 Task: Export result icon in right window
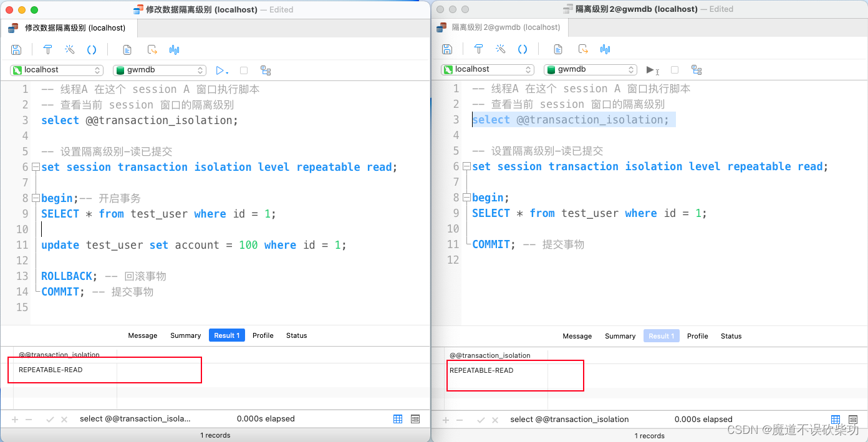coord(583,49)
